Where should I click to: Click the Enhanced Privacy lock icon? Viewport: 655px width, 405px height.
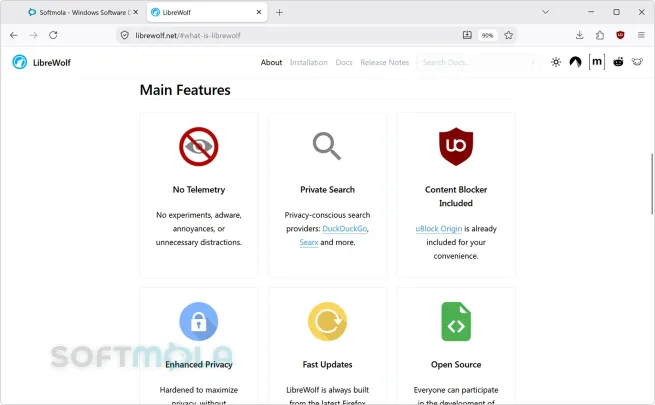(x=199, y=321)
